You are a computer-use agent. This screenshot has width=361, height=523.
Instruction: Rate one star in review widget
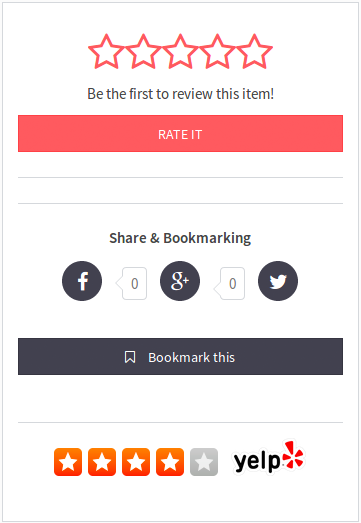[x=106, y=52]
